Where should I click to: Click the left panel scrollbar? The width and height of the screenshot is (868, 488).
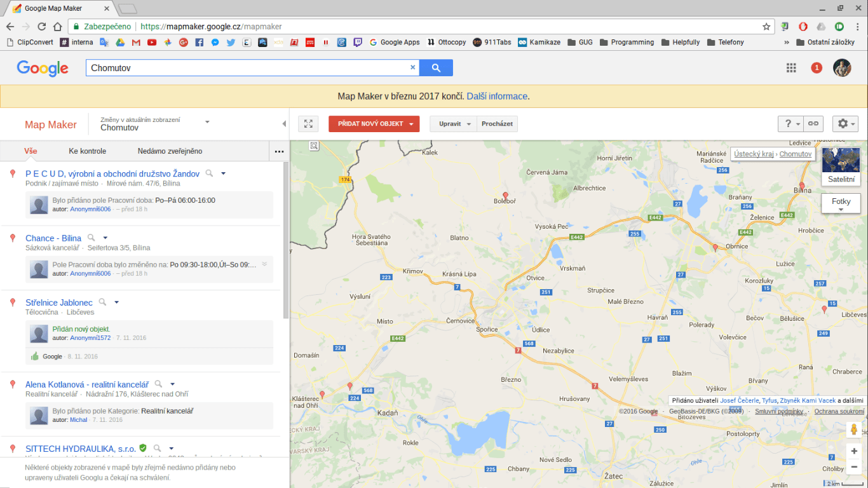point(285,241)
